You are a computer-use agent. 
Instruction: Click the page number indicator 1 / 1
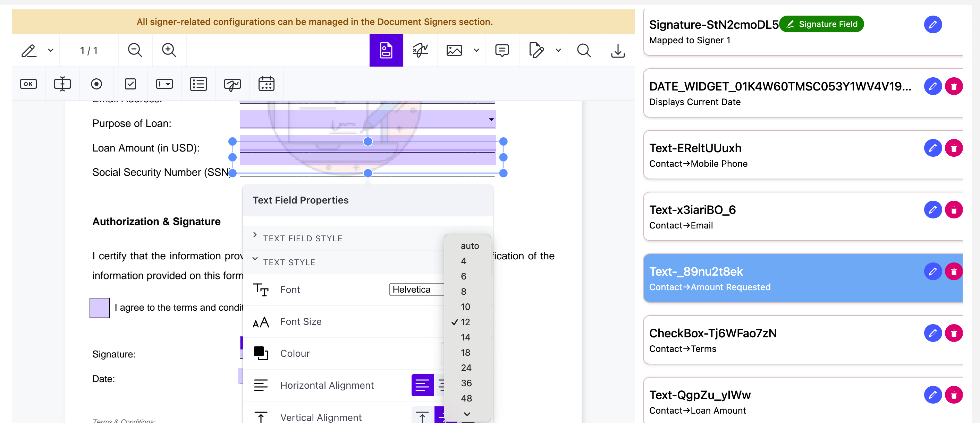(89, 51)
